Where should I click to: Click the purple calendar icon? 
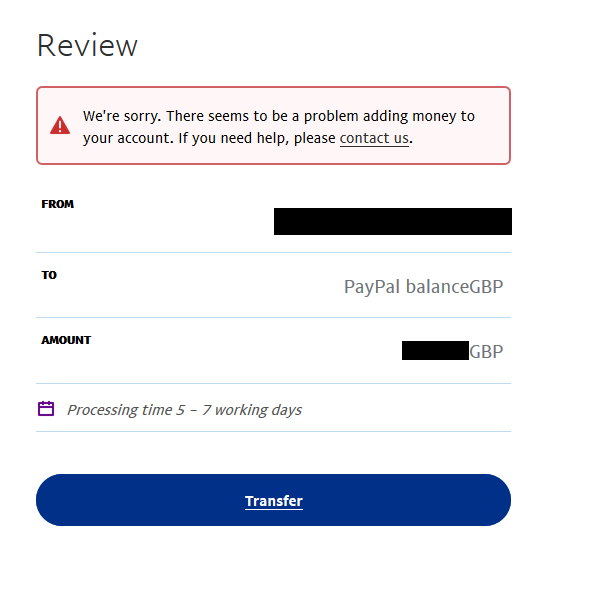tap(46, 409)
